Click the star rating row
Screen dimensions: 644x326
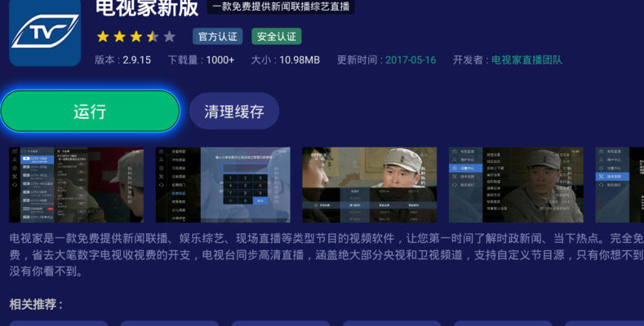[x=136, y=37]
